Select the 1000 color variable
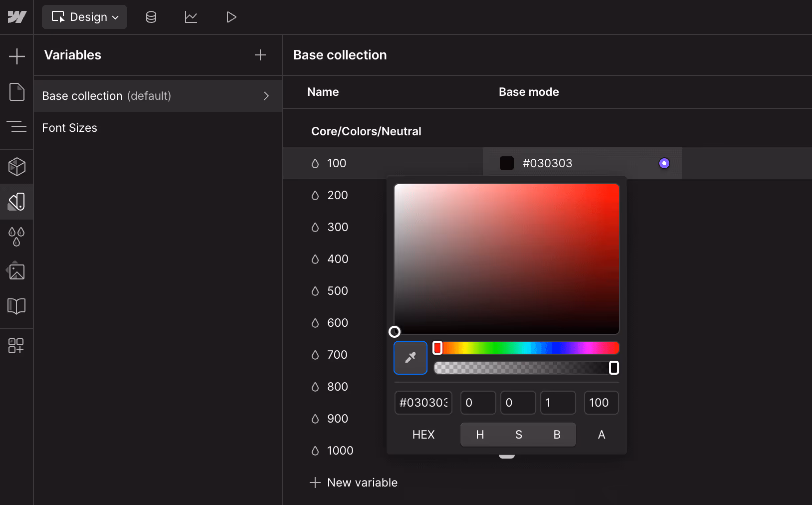Image resolution: width=812 pixels, height=505 pixels. (340, 450)
